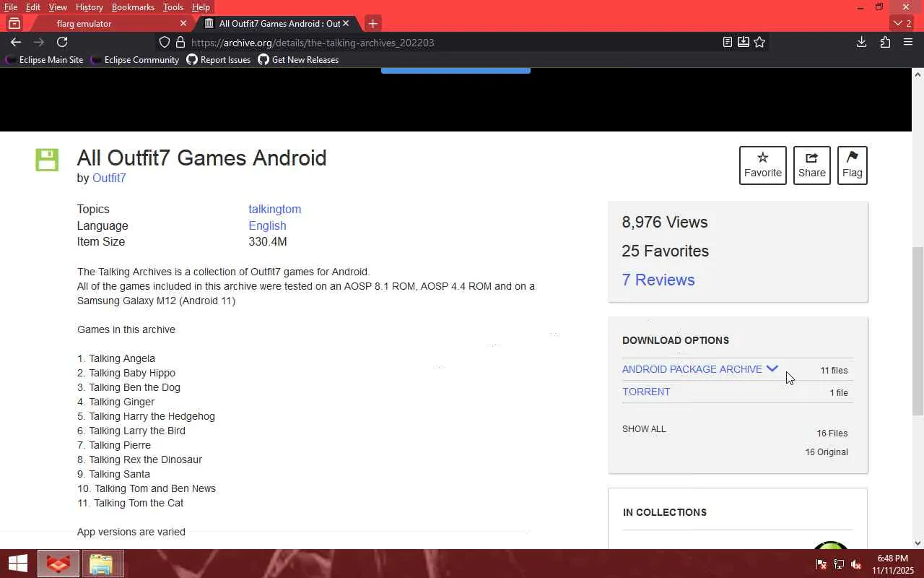This screenshot has width=924, height=578.
Task: Go back to the previous page
Action: (16, 42)
